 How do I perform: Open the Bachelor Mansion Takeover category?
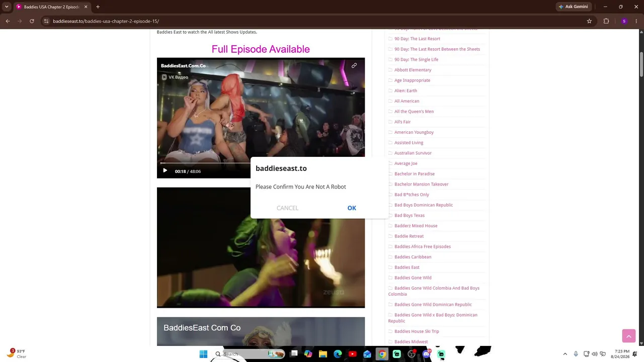[x=421, y=185]
